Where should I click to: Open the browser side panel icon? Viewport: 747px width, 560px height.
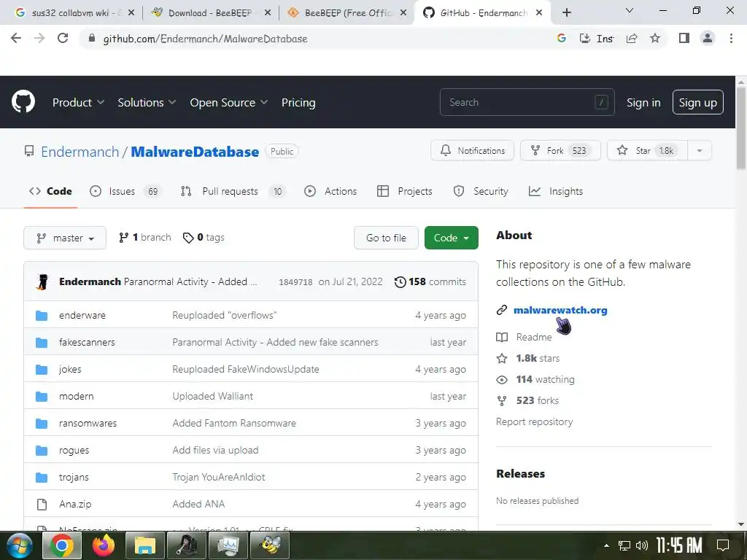tap(684, 38)
